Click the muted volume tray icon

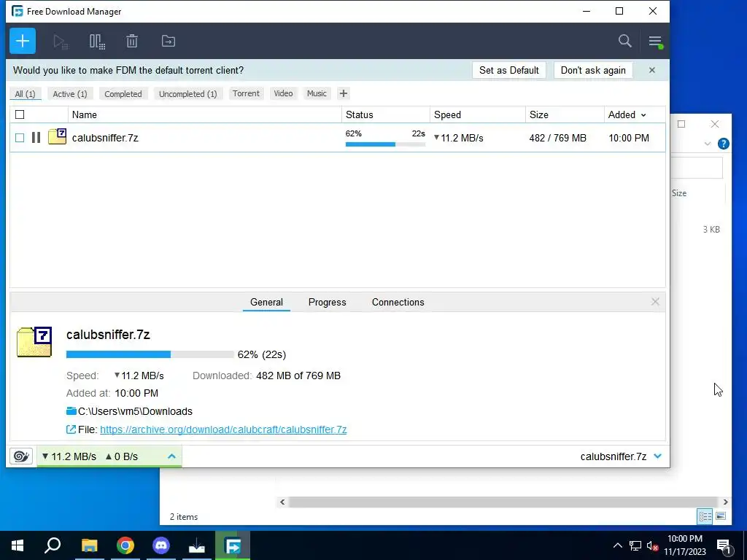pyautogui.click(x=653, y=545)
